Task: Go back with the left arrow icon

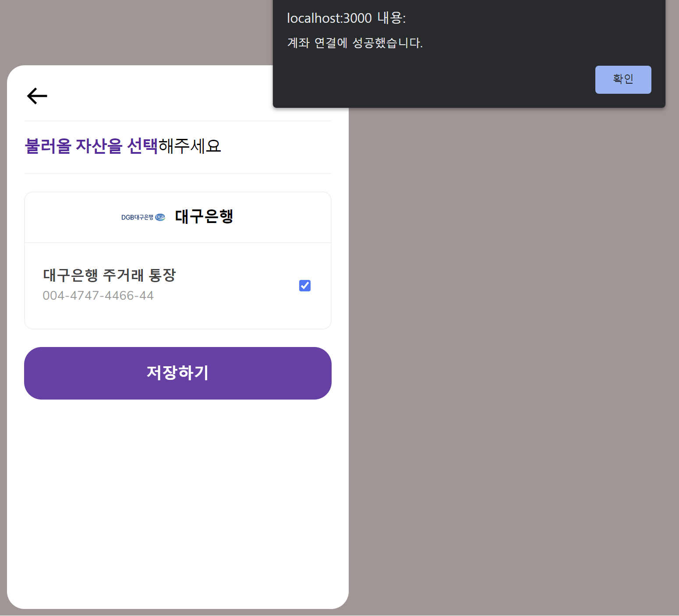Action: pos(37,96)
